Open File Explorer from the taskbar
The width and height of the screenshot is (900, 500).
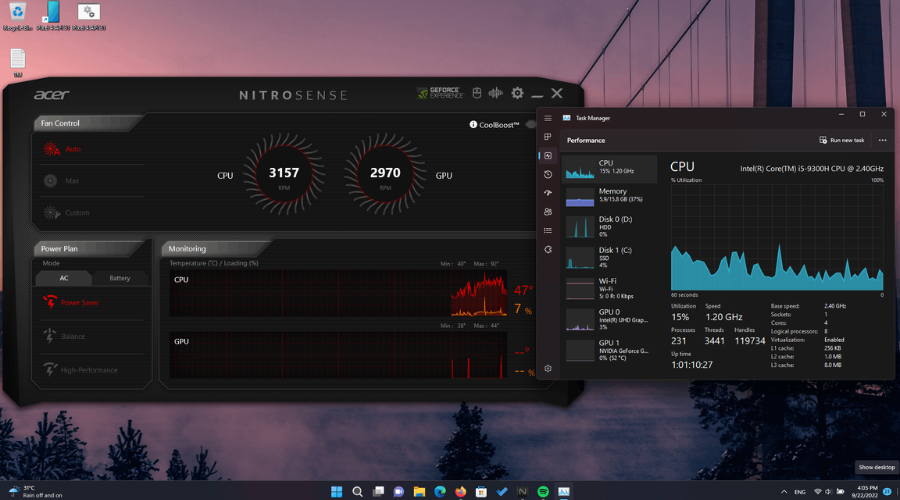tap(420, 491)
